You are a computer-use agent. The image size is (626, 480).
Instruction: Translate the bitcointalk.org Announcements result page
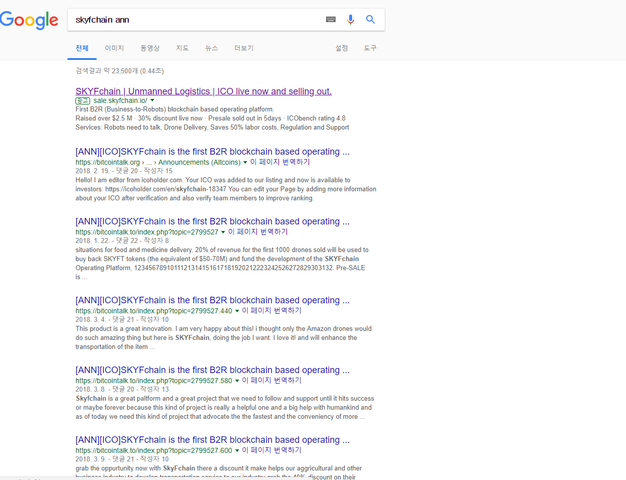tap(280, 162)
